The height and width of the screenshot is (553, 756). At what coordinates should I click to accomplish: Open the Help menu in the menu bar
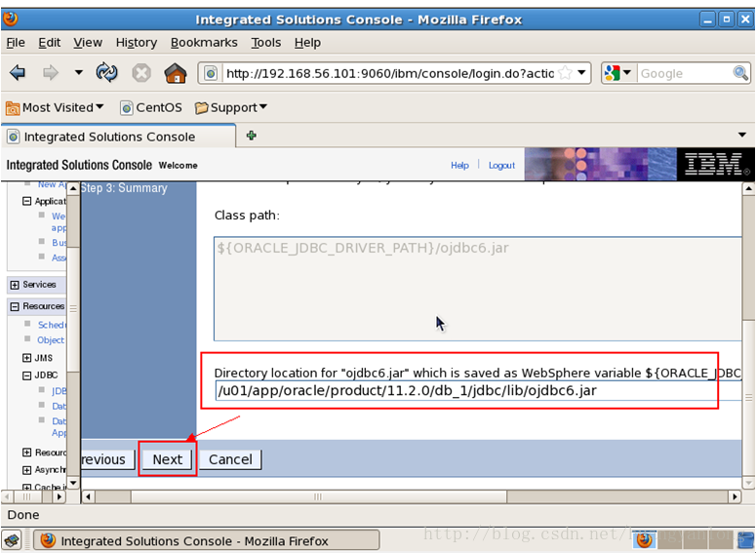pyautogui.click(x=307, y=43)
